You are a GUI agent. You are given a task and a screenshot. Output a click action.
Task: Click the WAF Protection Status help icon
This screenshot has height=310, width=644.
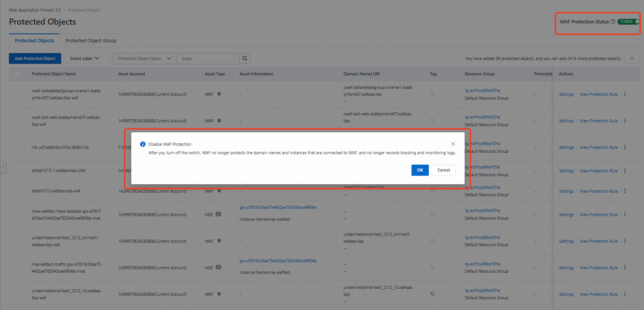613,22
